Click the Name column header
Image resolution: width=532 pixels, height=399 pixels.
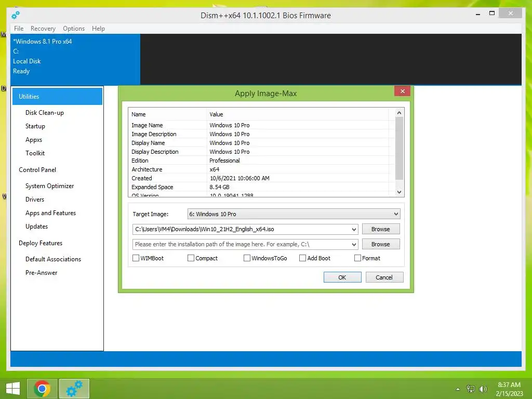click(x=167, y=114)
